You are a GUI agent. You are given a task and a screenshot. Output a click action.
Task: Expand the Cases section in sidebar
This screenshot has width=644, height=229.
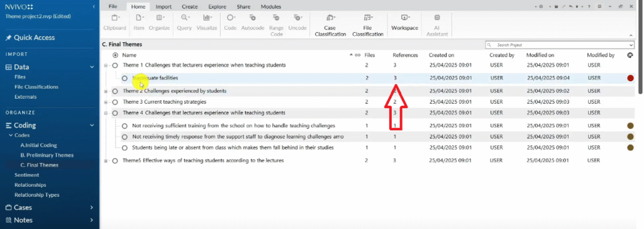pyautogui.click(x=92, y=208)
